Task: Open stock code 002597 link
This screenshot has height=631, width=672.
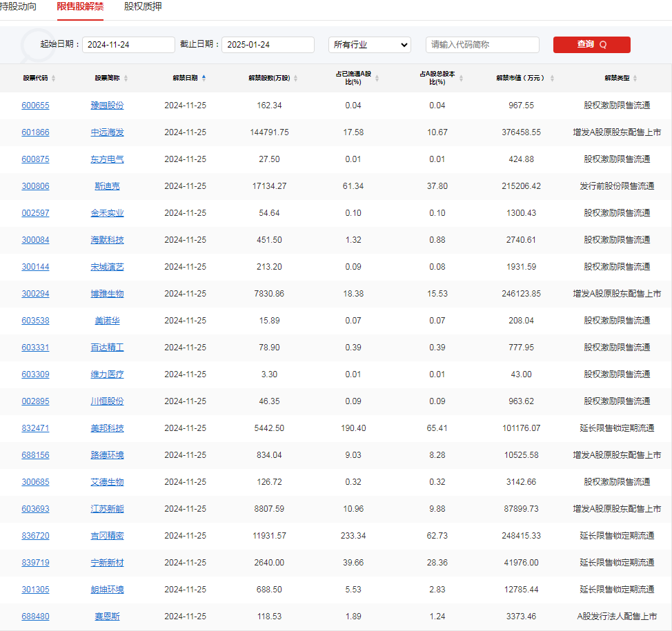Action: pyautogui.click(x=36, y=213)
